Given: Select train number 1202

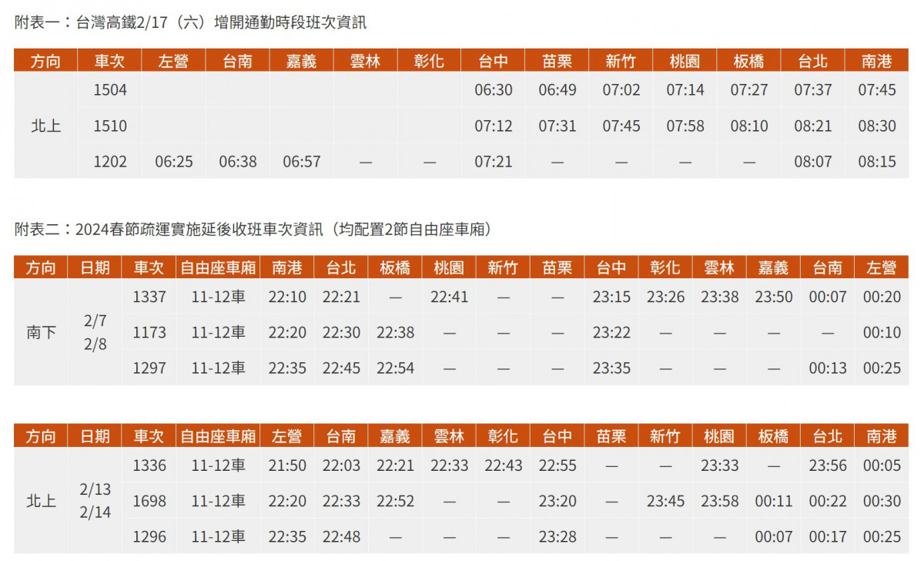Looking at the screenshot, I should coord(109,162).
